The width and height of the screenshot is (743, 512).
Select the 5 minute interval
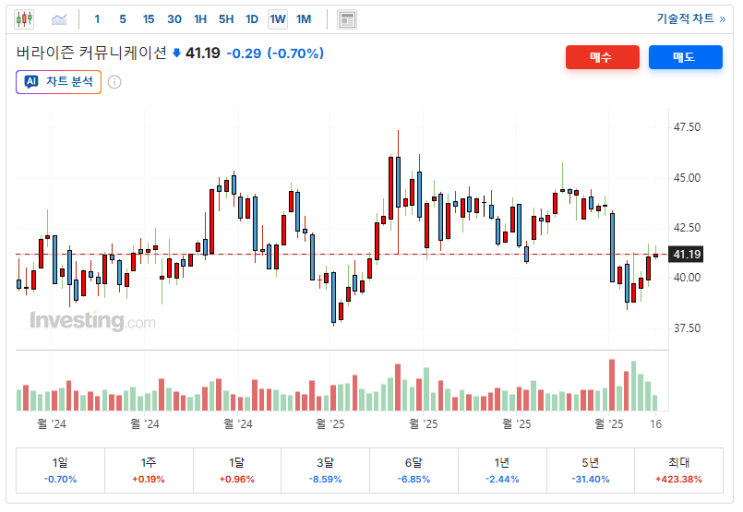[x=123, y=19]
